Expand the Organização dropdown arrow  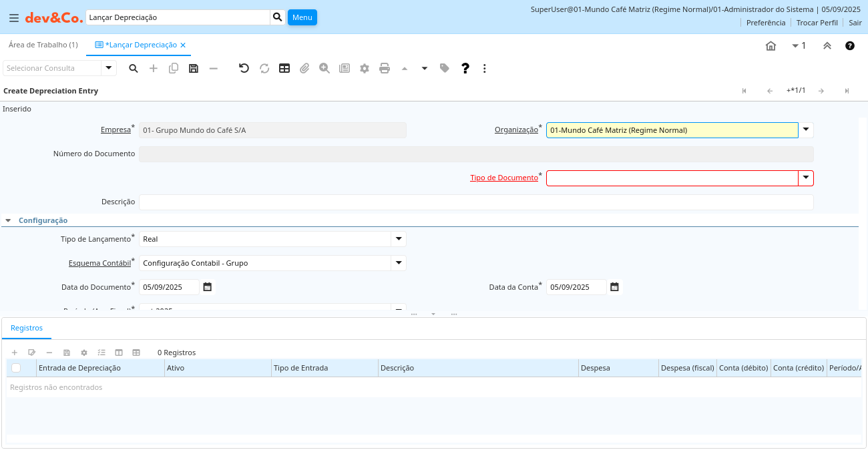coord(806,130)
